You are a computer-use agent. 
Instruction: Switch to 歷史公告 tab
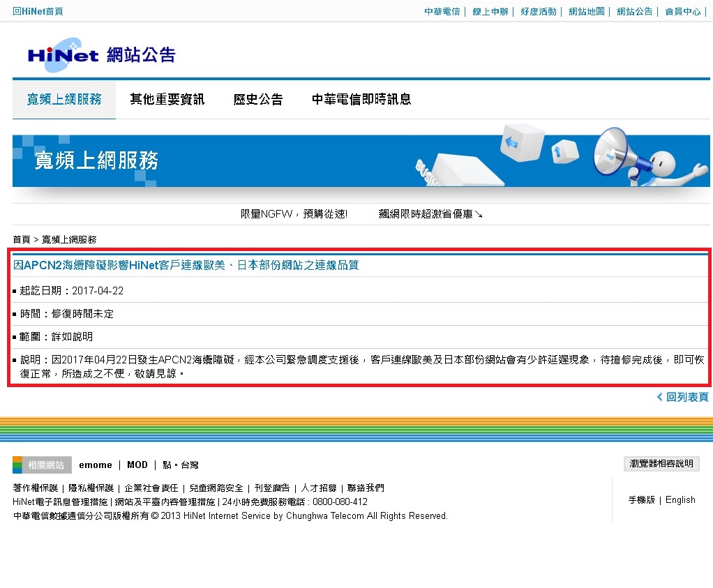pos(258,99)
